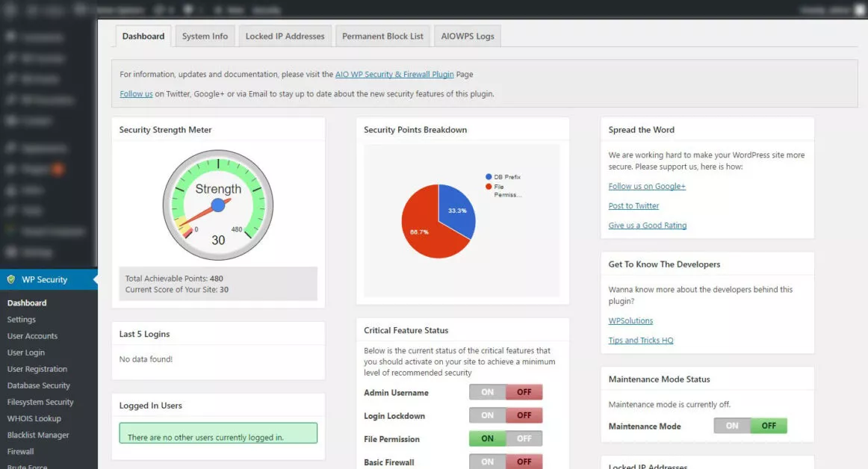The height and width of the screenshot is (469, 868).
Task: Click the blue DB Prefix legend dot
Action: pos(489,177)
